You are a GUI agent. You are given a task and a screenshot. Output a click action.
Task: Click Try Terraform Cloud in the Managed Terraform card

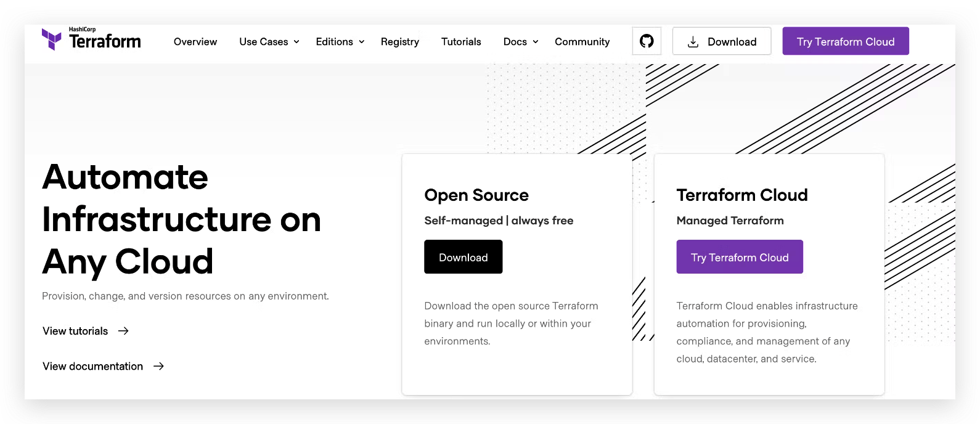[740, 257]
